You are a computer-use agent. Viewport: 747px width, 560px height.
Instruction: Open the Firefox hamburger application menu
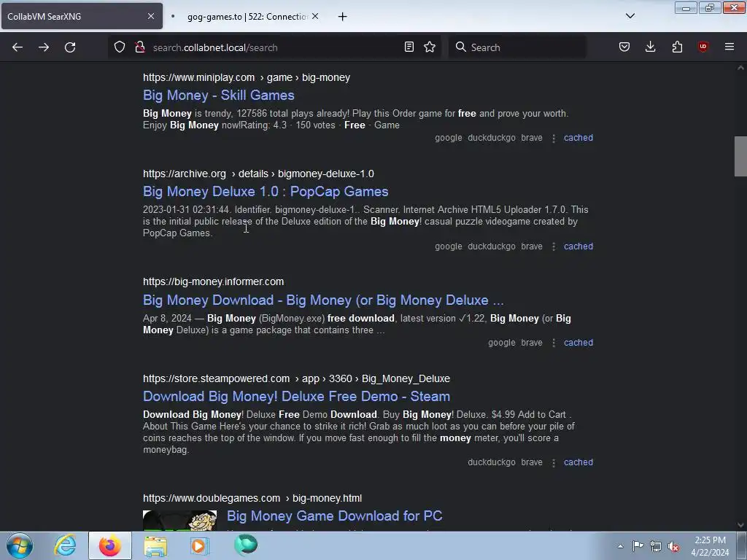(x=729, y=47)
